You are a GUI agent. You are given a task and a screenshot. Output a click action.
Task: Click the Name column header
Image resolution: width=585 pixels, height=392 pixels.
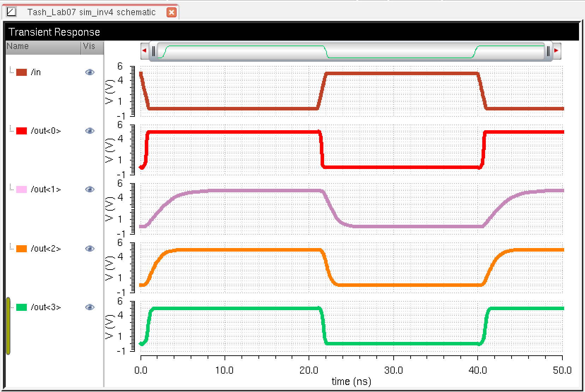pos(43,47)
